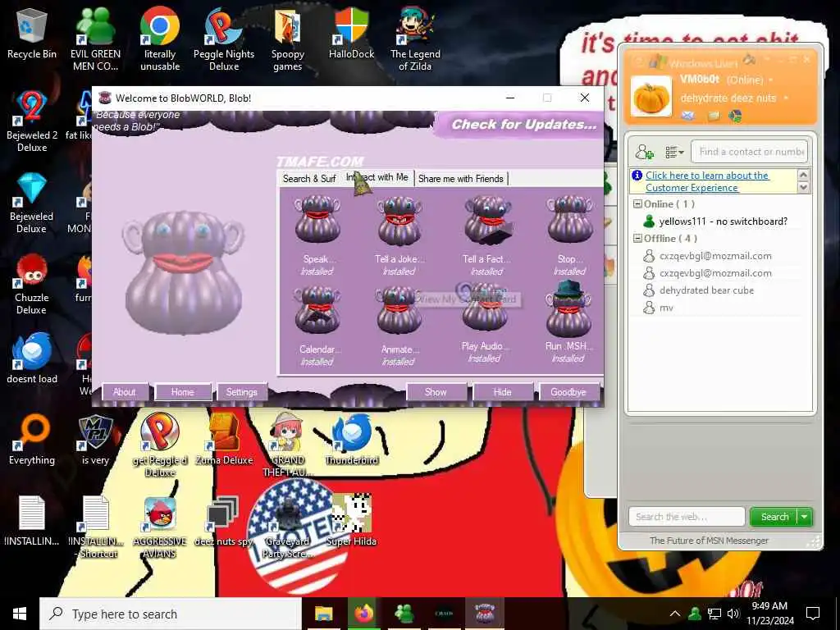840x630 pixels.
Task: Open File Explorer from the taskbar
Action: click(323, 614)
